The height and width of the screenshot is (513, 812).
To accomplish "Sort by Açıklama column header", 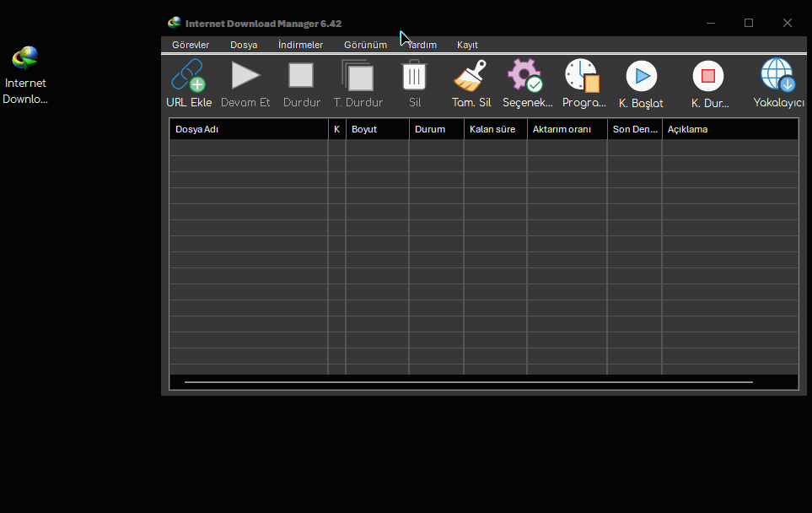I will pyautogui.click(x=730, y=129).
